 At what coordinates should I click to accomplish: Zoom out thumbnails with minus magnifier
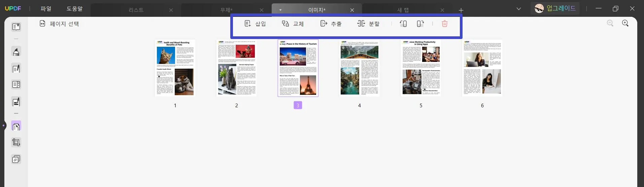pos(610,23)
